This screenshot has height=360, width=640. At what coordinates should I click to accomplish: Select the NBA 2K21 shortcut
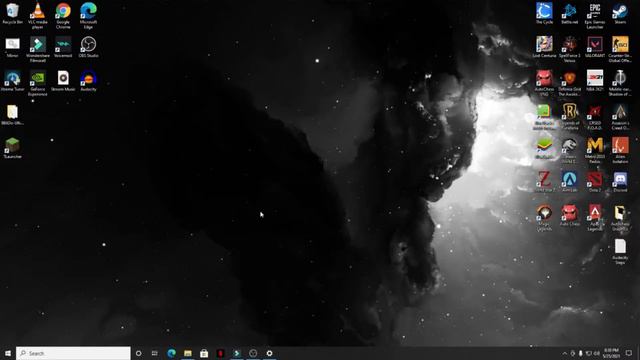point(595,81)
